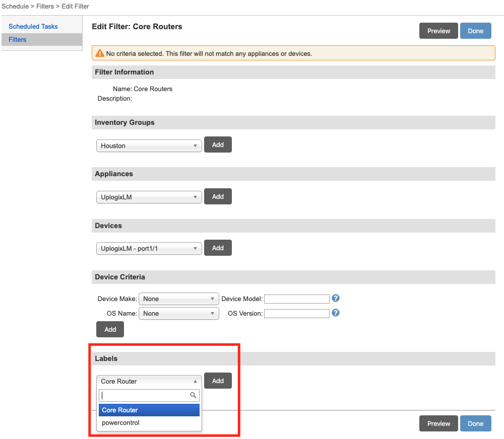Open Scheduled Tasks in the sidebar
504x439 pixels.
[x=33, y=26]
